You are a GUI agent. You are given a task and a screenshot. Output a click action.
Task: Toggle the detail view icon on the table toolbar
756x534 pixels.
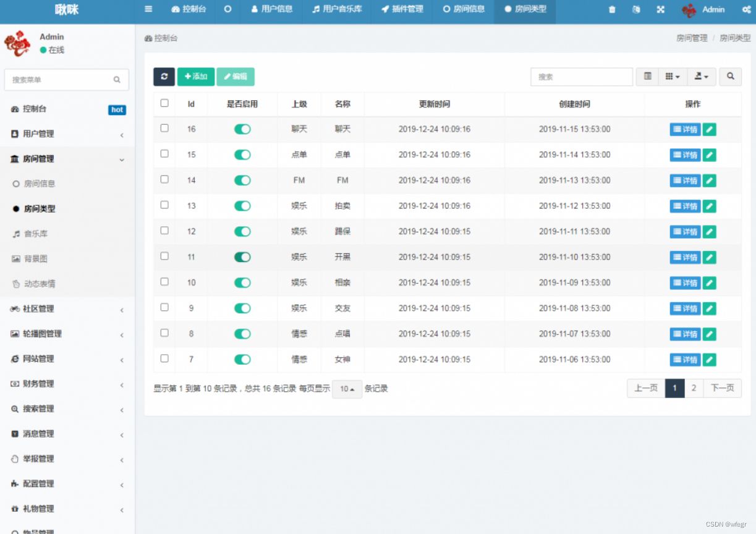click(647, 77)
